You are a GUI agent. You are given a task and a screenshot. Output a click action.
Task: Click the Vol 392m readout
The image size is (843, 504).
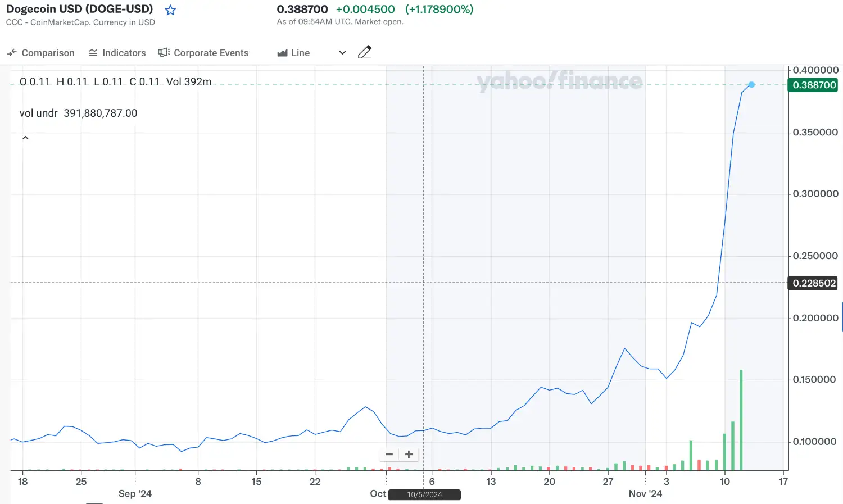tap(189, 81)
